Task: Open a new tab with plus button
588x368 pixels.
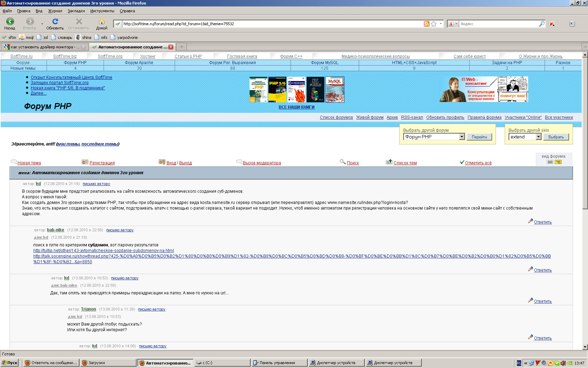Action: click(181, 47)
